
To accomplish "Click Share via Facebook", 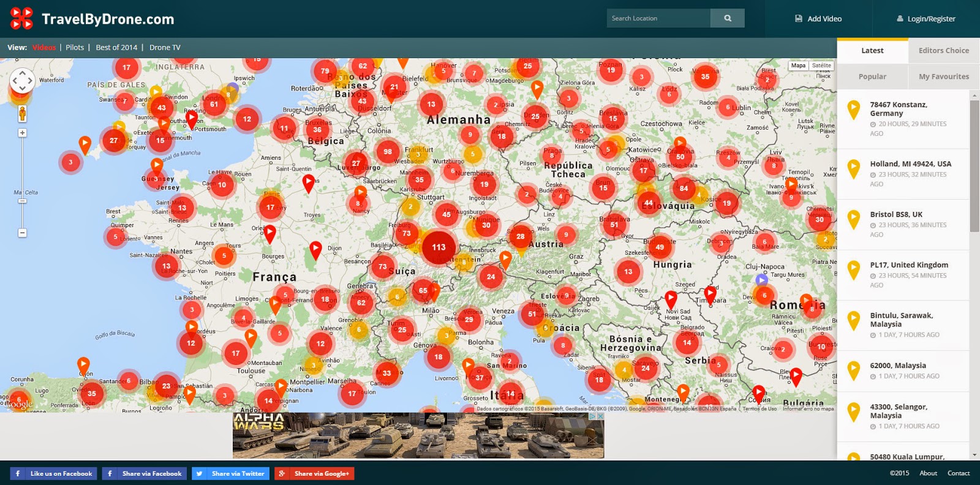I will (145, 473).
